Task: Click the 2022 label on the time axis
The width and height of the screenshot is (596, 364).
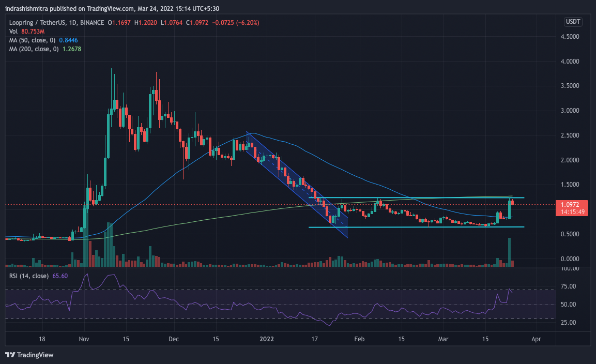Action: pyautogui.click(x=267, y=339)
